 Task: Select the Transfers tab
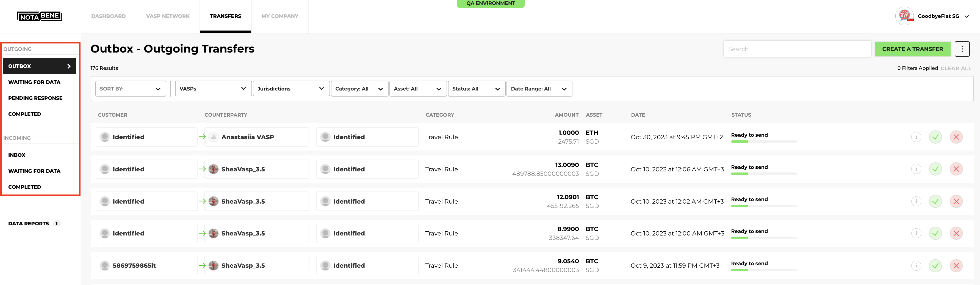(226, 16)
